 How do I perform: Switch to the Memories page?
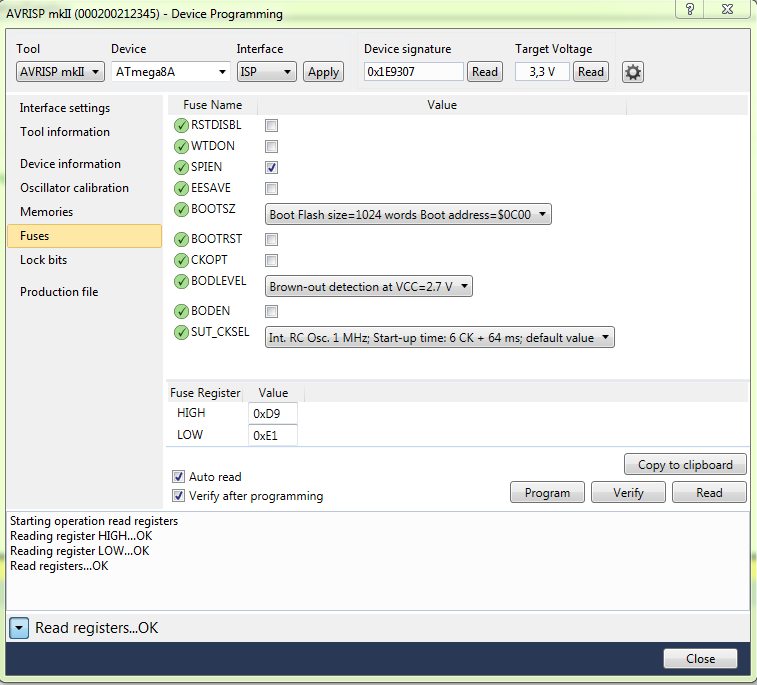pos(46,212)
